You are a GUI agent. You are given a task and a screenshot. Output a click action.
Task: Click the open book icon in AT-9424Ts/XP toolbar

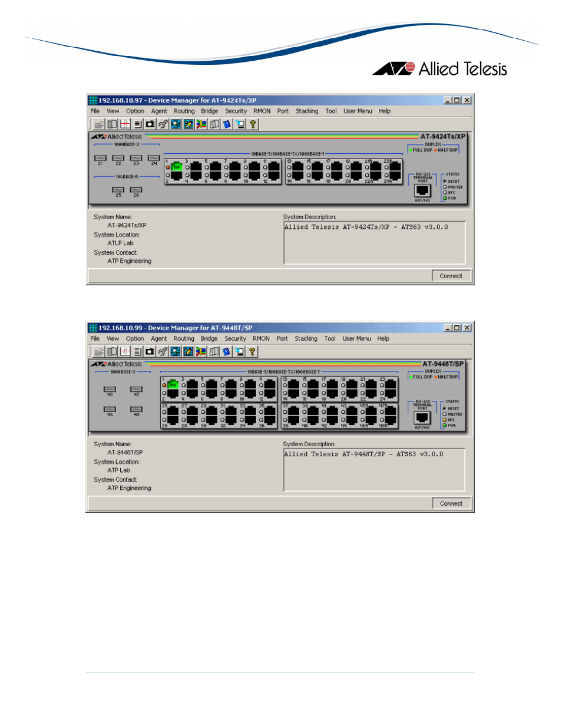point(112,124)
